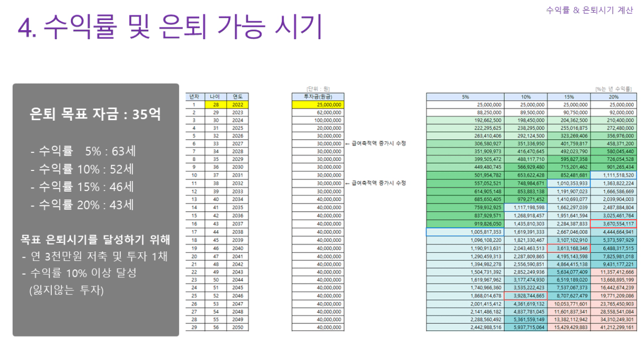Click the blue-outlined cell '1,005,817,353'
The width and height of the screenshot is (644, 362).
pos(465,232)
